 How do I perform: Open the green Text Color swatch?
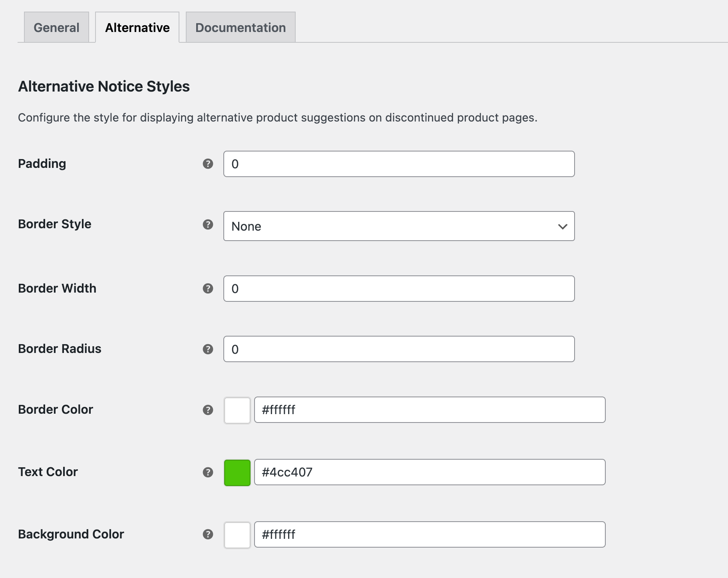237,472
